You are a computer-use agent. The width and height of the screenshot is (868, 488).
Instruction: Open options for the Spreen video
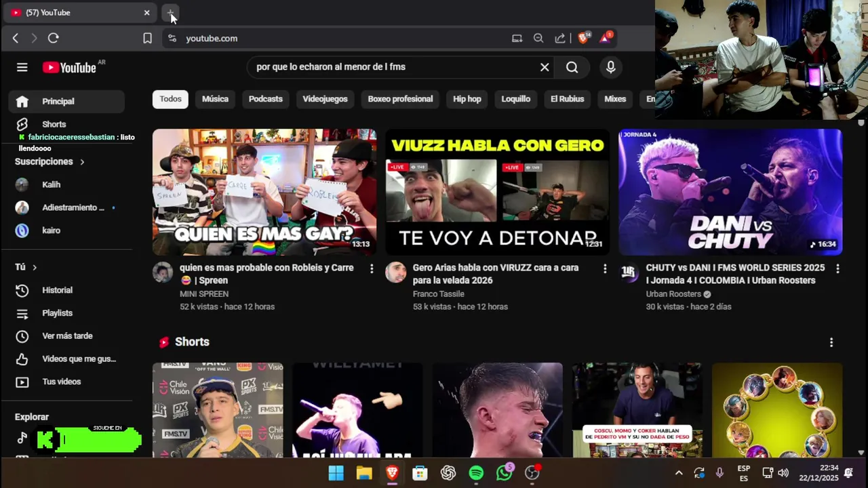pos(371,269)
